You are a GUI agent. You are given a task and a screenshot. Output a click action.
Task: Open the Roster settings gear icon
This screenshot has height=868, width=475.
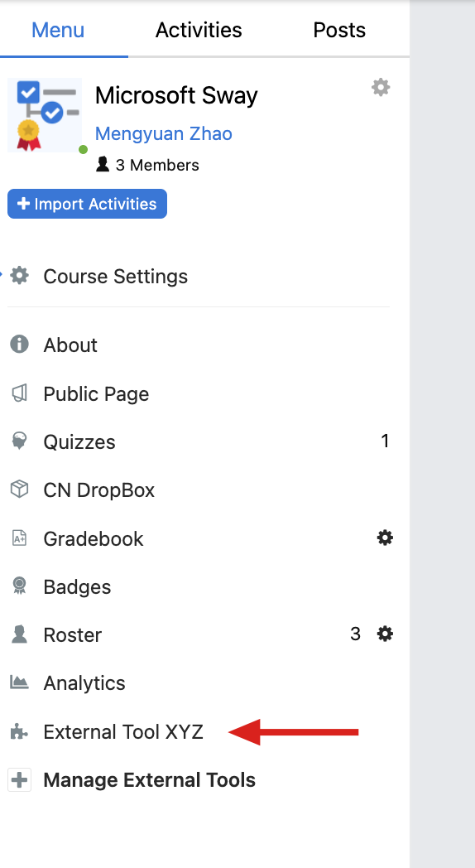[385, 634]
